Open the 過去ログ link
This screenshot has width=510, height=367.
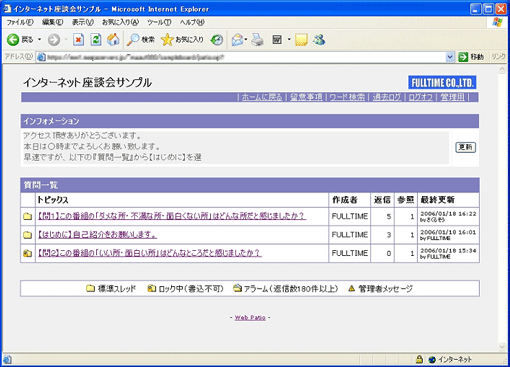tap(387, 97)
